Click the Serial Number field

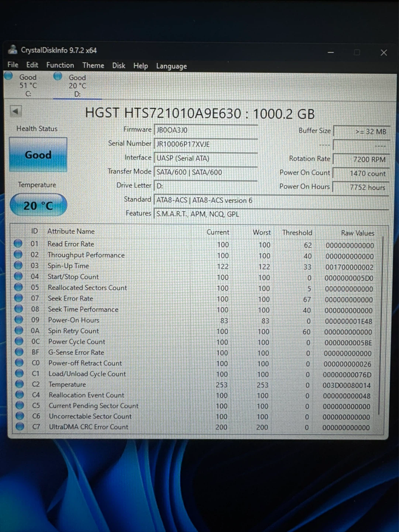click(206, 144)
